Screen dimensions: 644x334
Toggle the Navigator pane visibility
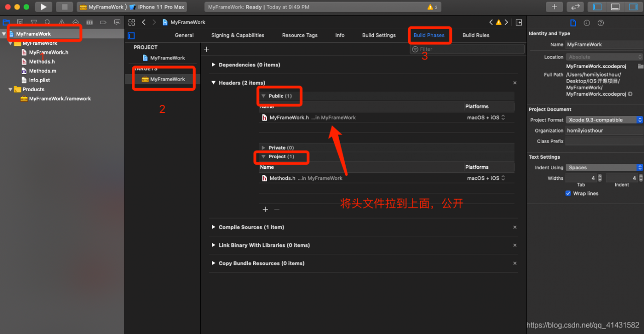pos(597,7)
